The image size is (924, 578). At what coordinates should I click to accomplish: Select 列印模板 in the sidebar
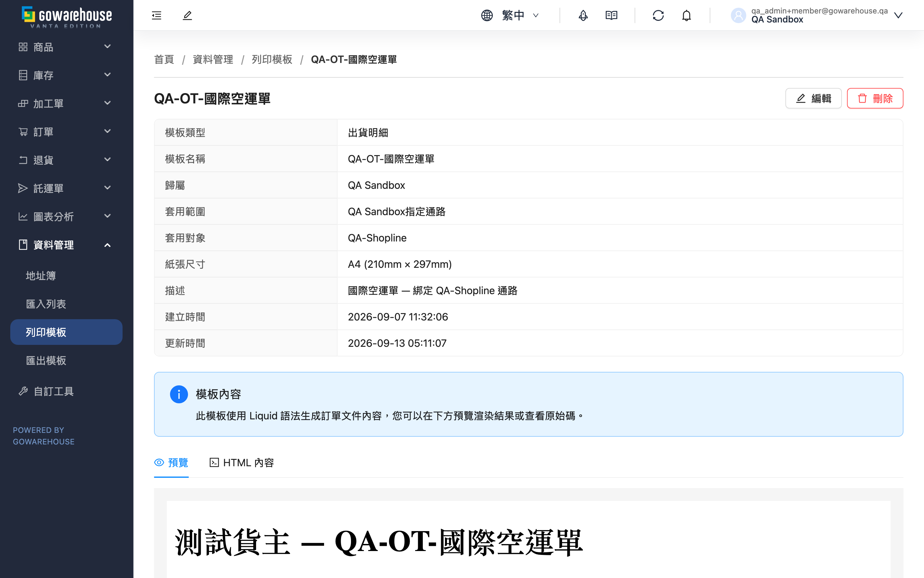coord(66,332)
